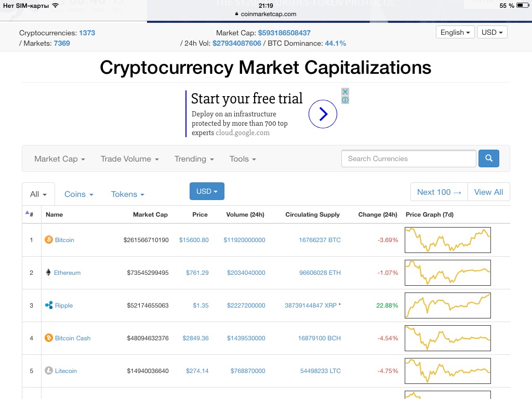Screen dimensions: 532x399
Task: Click Ripple price $1.35
Action: [201, 305]
